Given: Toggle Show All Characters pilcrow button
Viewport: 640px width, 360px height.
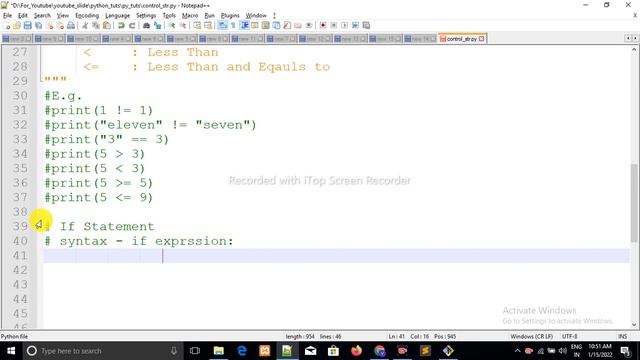Looking at the screenshot, I should point(233,26).
